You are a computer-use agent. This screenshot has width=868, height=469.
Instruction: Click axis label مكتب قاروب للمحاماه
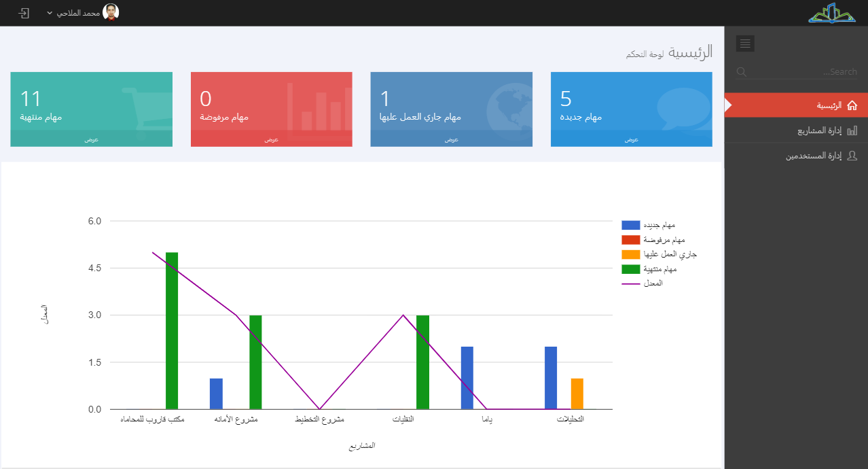coord(152,419)
